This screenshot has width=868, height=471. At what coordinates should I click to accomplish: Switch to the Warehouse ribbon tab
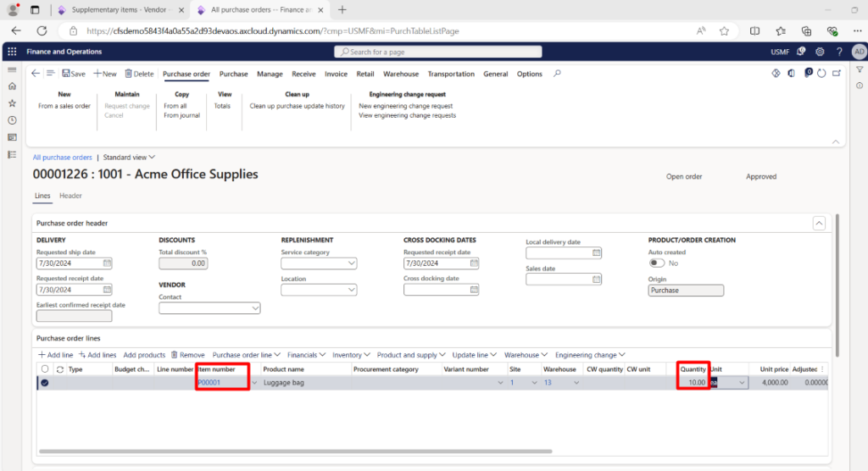pos(401,74)
